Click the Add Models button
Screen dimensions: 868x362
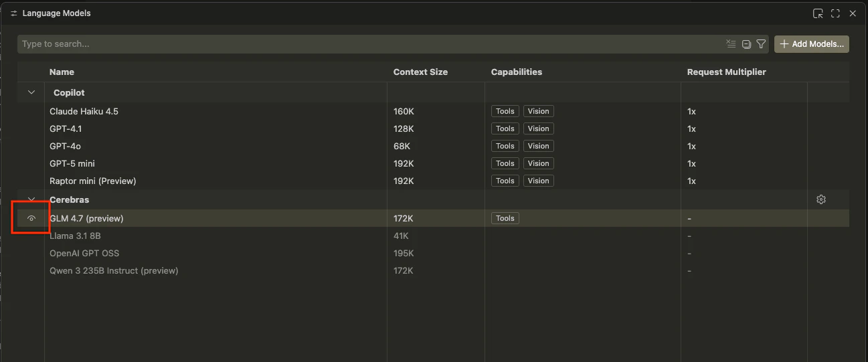click(812, 44)
